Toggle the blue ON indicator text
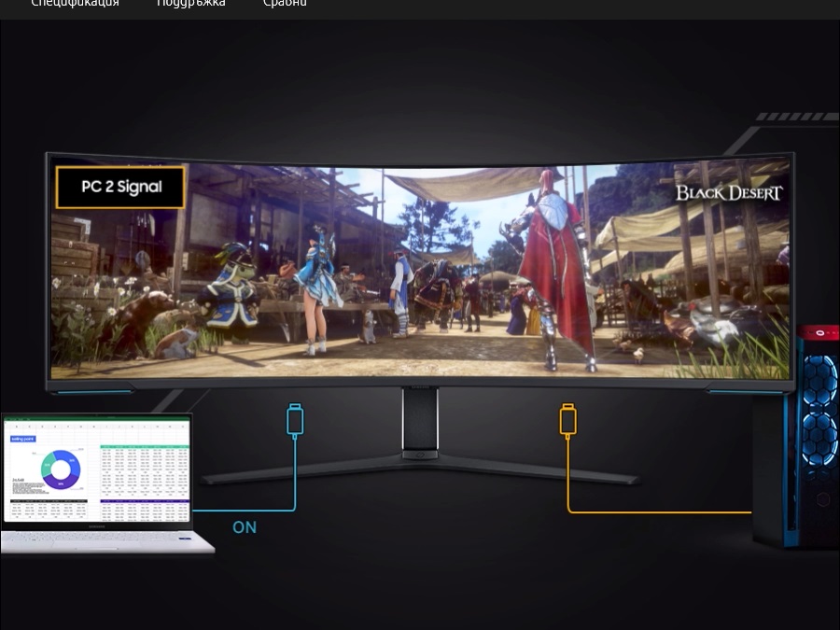This screenshot has width=840, height=630. coord(245,527)
